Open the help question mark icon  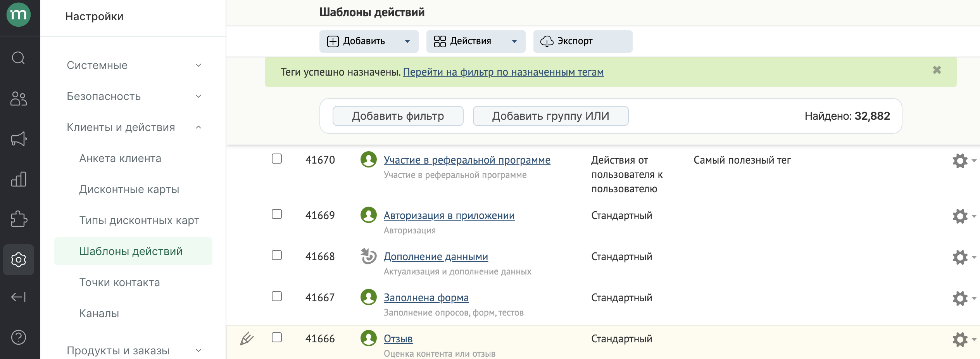(x=19, y=337)
